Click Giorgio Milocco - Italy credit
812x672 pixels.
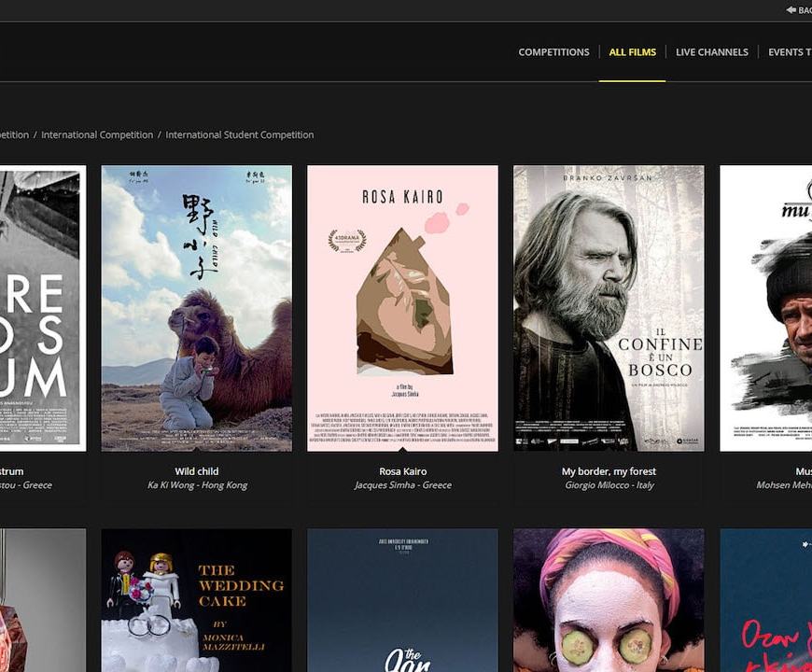(609, 485)
